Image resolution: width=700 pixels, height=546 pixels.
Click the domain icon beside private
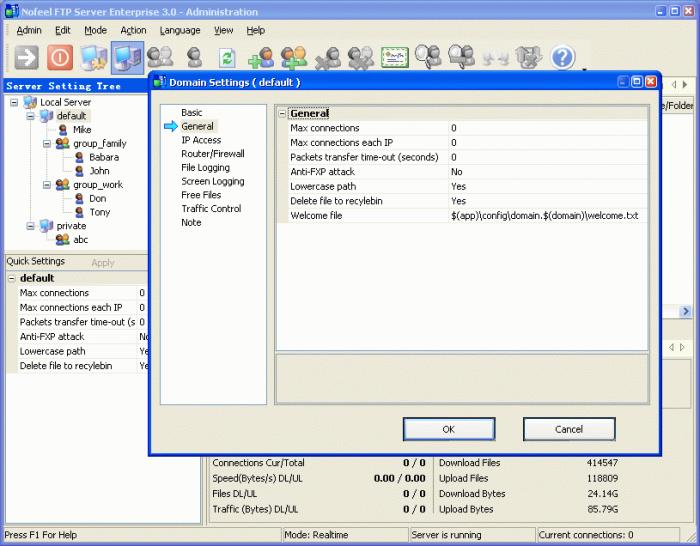click(x=46, y=226)
